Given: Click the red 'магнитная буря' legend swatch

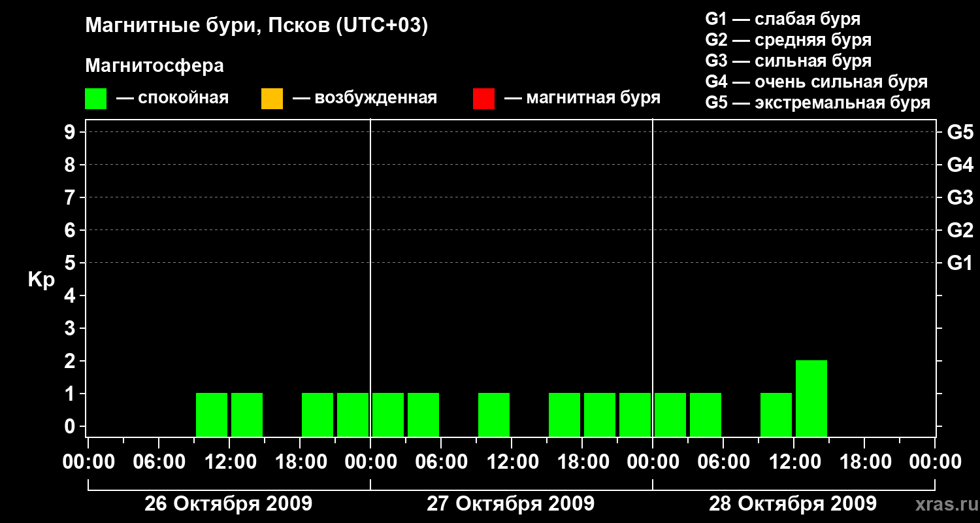Looking at the screenshot, I should 483,99.
